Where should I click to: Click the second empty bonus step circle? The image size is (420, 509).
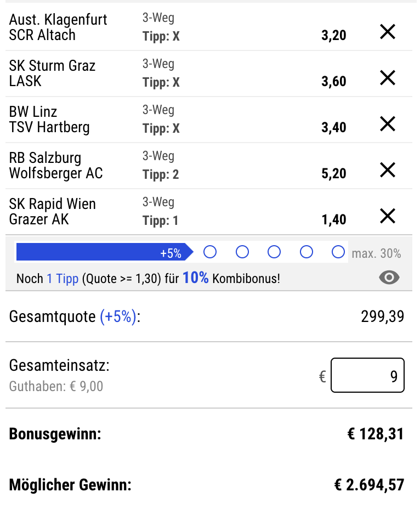click(242, 252)
